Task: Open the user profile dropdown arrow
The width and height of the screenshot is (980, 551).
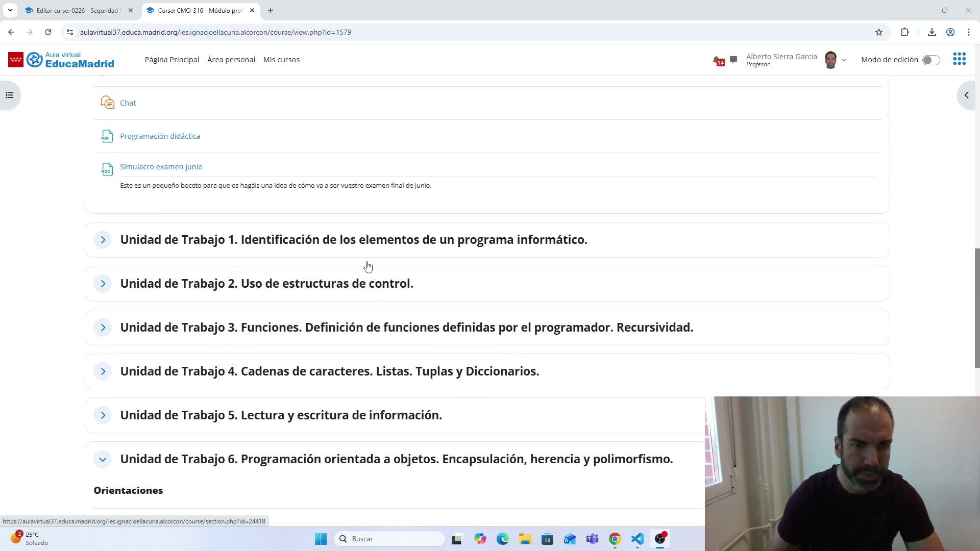Action: pos(844,60)
